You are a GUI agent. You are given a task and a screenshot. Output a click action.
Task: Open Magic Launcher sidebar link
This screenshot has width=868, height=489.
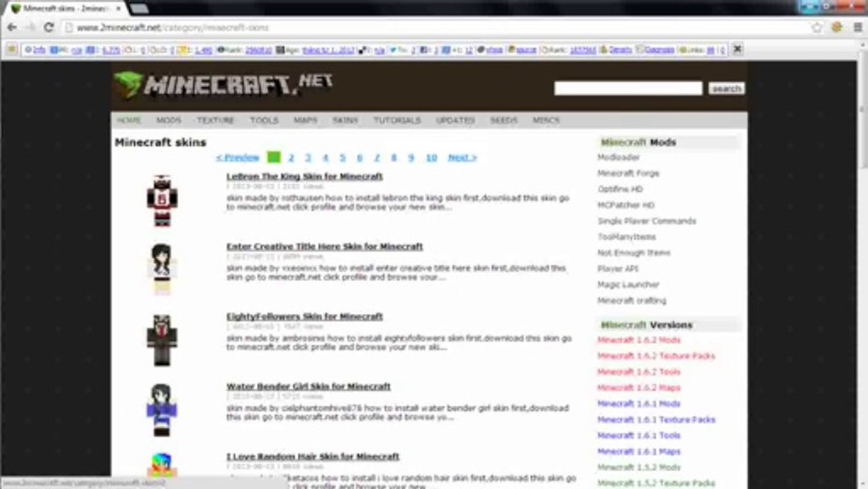click(628, 285)
